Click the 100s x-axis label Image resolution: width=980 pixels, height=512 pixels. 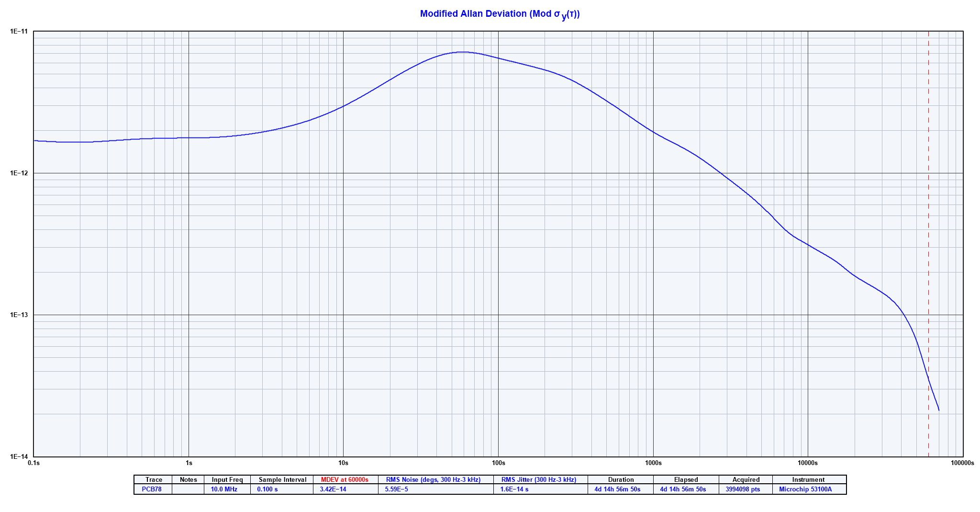[x=499, y=463]
